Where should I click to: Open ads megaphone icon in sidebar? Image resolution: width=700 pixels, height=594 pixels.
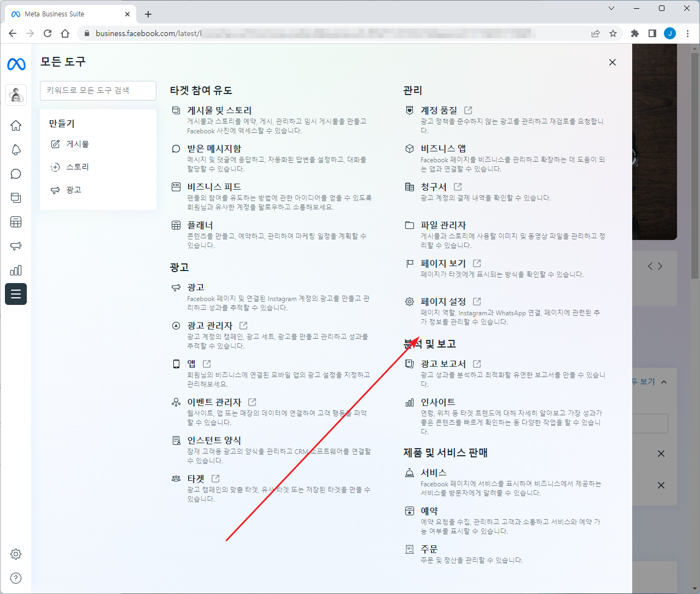16,246
